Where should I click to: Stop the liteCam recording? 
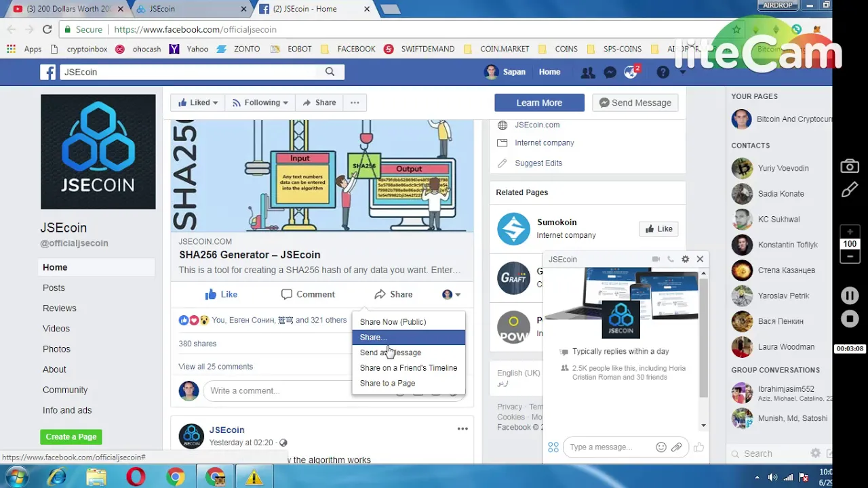(x=850, y=319)
